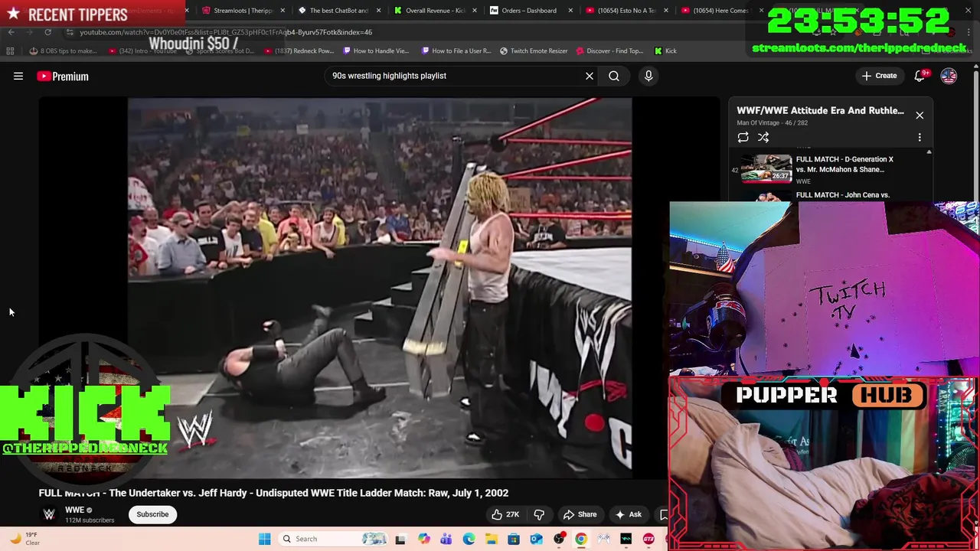Start voice search with microphone
Image resolution: width=980 pixels, height=551 pixels.
tap(648, 76)
